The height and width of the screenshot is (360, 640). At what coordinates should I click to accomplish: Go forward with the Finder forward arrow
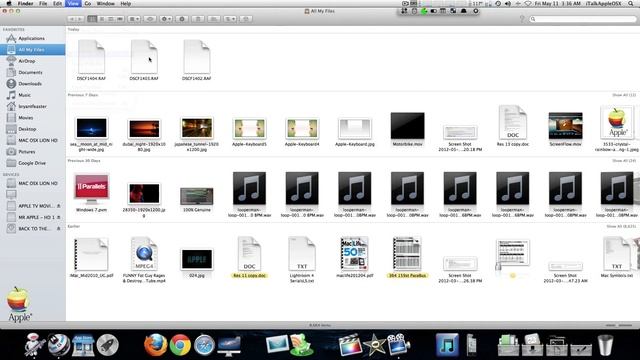pos(80,19)
